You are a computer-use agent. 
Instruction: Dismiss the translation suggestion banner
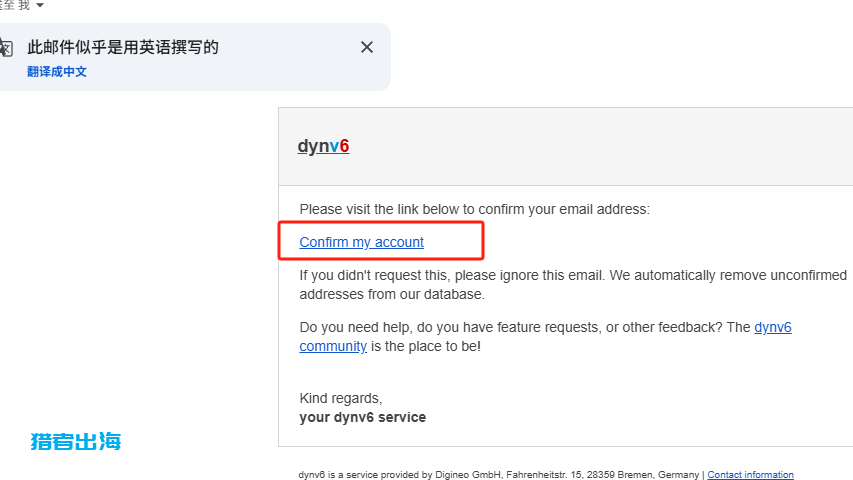367,47
